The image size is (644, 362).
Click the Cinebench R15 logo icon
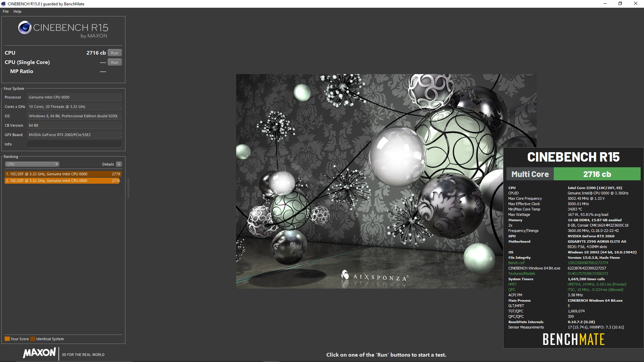click(25, 27)
